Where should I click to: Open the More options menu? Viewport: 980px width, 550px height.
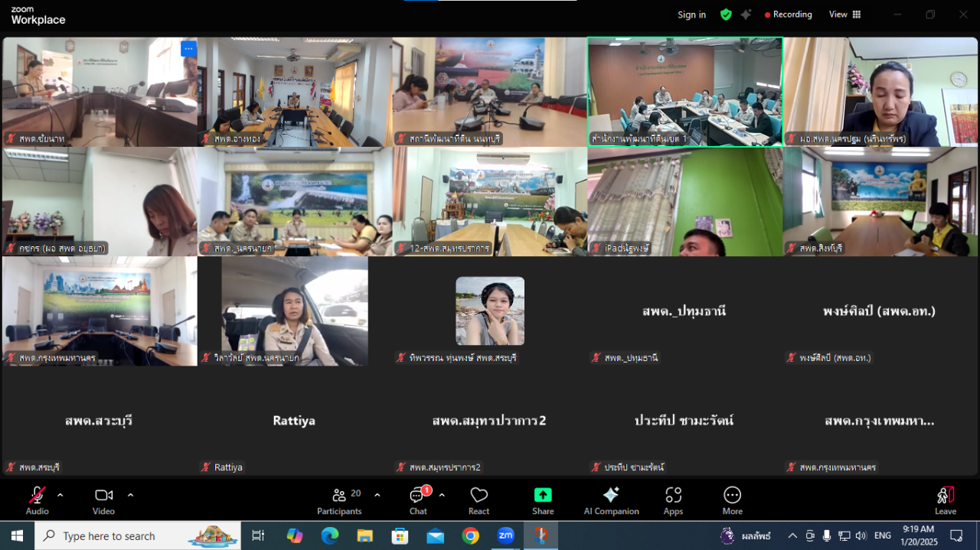click(732, 500)
